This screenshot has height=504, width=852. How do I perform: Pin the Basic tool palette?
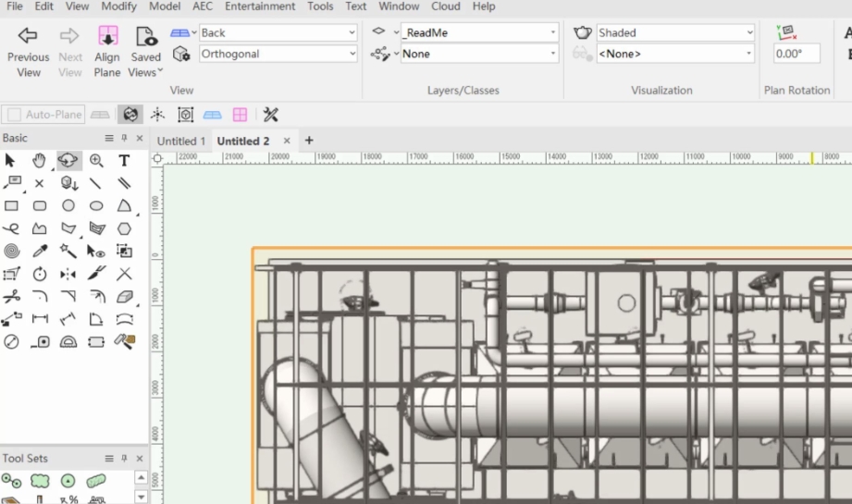[x=125, y=139]
